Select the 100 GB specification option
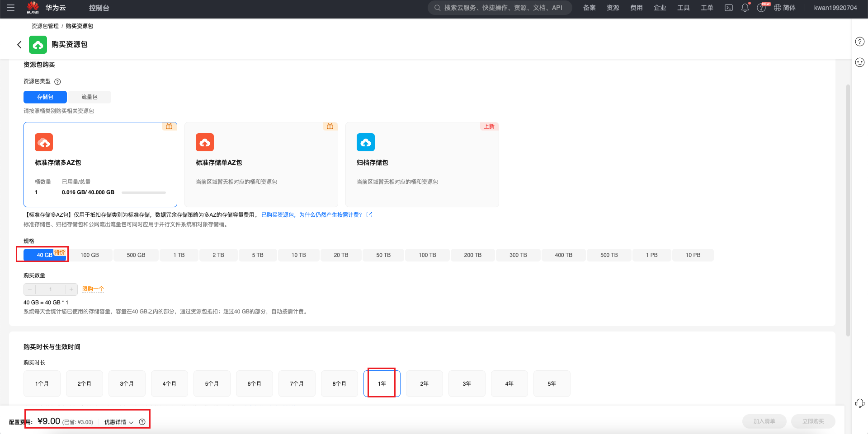Screen dimensions: 868x434 click(x=90, y=255)
